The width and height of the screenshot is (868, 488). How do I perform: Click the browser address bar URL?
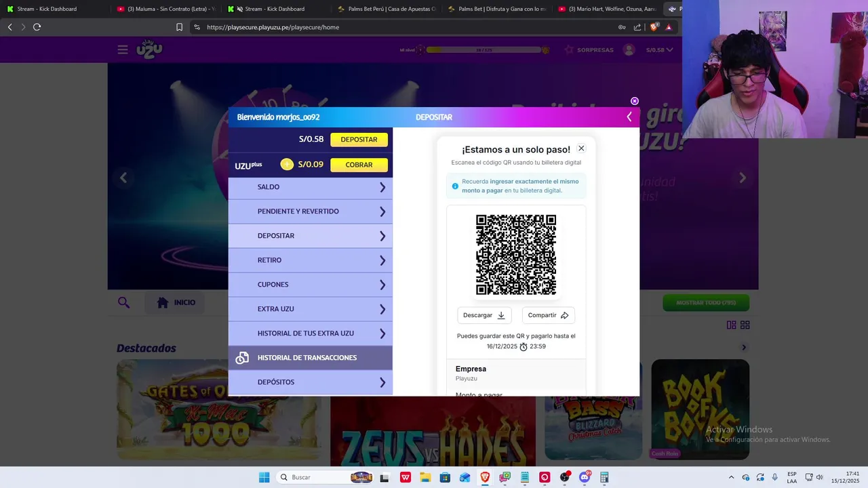pyautogui.click(x=273, y=27)
